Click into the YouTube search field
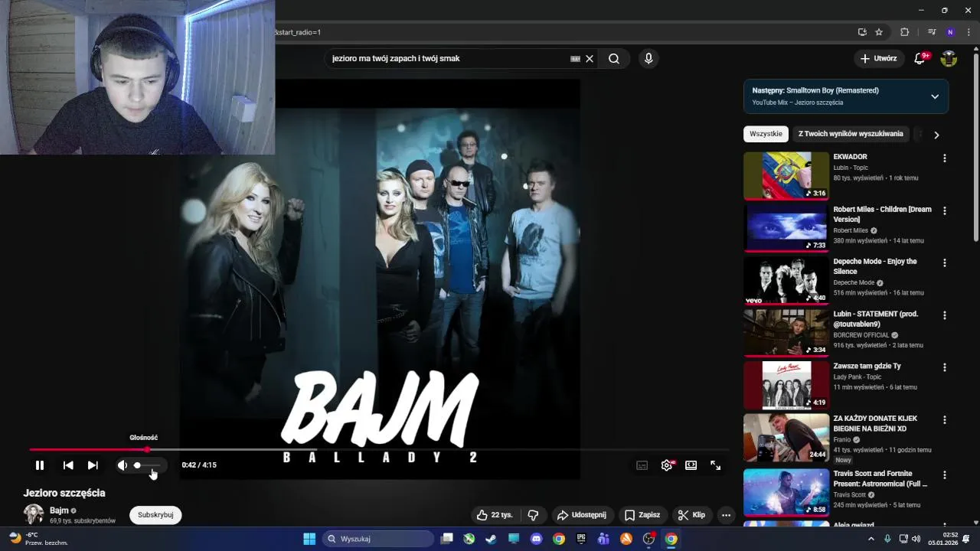The height and width of the screenshot is (551, 980). 448,59
